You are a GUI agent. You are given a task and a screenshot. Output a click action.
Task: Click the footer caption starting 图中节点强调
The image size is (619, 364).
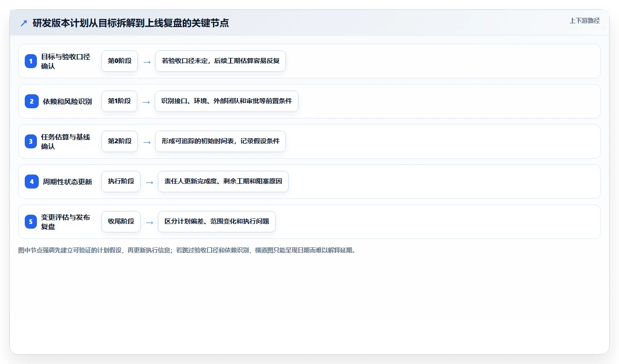pyautogui.click(x=188, y=251)
